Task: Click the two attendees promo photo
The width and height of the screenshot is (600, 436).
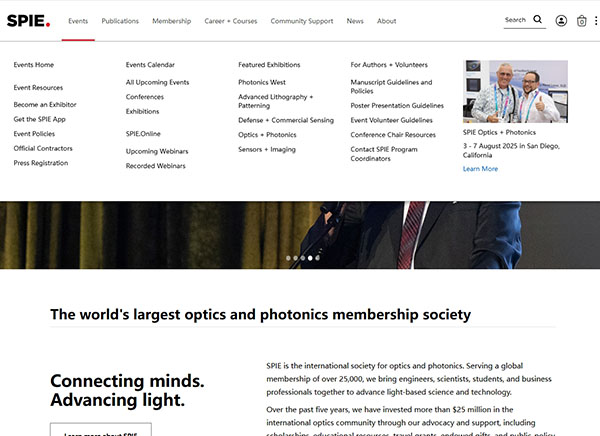Action: click(515, 91)
